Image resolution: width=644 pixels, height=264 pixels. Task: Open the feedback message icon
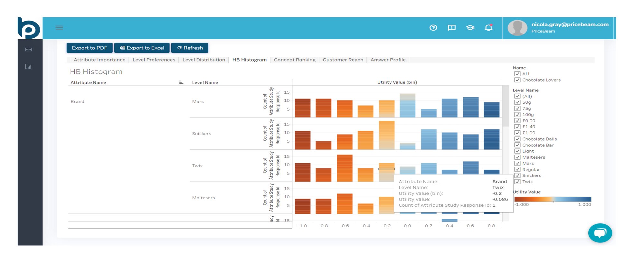point(451,28)
